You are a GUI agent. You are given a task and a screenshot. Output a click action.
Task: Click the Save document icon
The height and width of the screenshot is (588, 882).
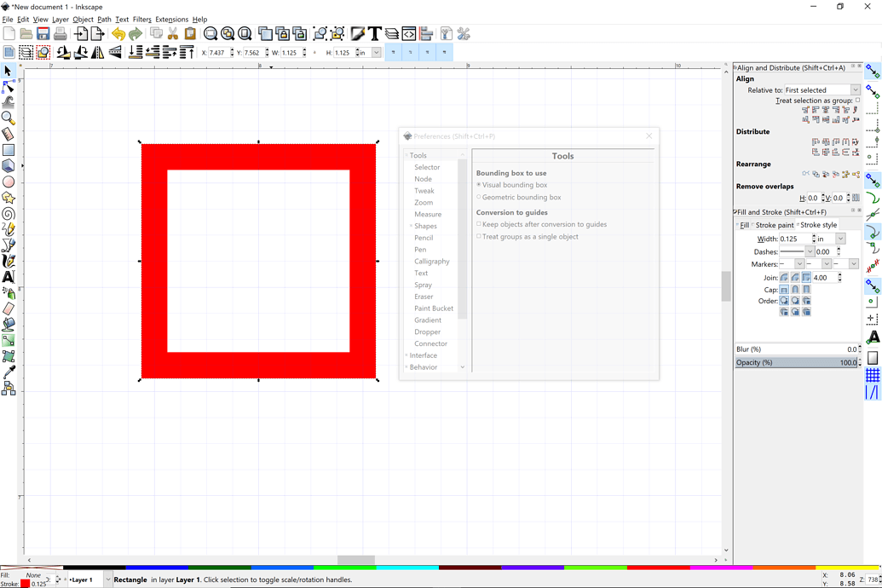click(43, 34)
